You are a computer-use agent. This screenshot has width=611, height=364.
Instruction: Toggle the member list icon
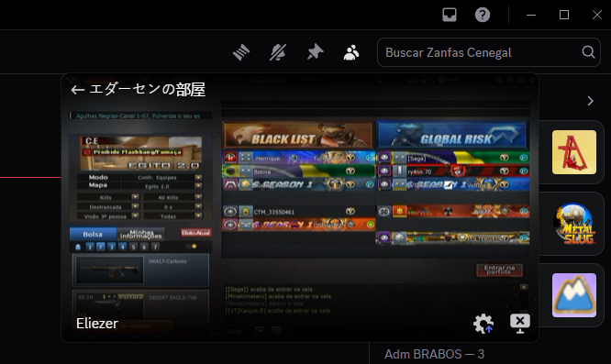click(351, 52)
